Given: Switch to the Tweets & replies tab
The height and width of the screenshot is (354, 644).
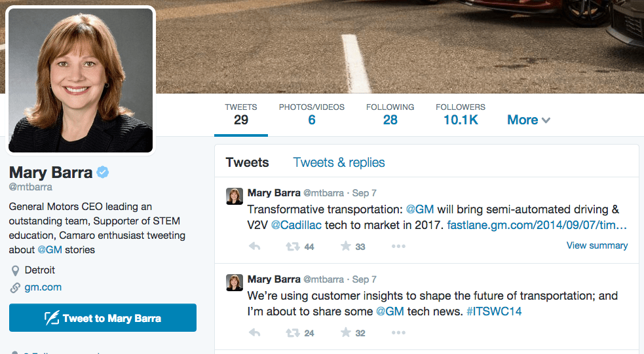Looking at the screenshot, I should pos(339,162).
